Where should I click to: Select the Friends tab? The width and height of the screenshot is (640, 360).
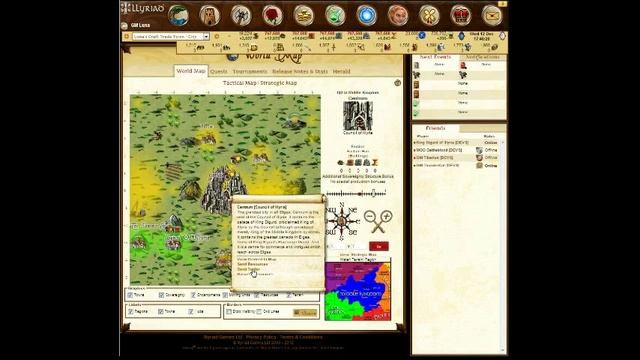tap(436, 128)
